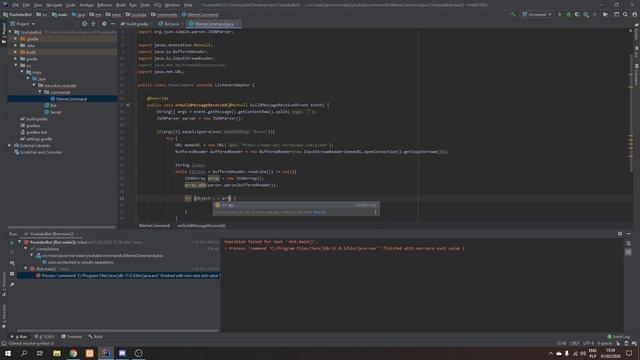Viewport: 640px width, 360px height.
Task: Expand External Libraries node
Action: click(x=10, y=145)
